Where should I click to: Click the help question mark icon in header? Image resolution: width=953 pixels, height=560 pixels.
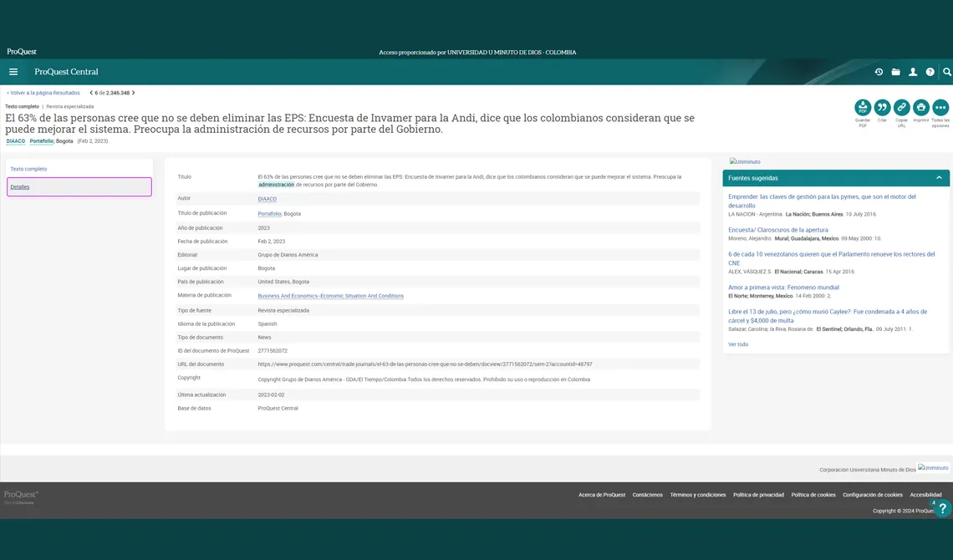[x=930, y=72]
